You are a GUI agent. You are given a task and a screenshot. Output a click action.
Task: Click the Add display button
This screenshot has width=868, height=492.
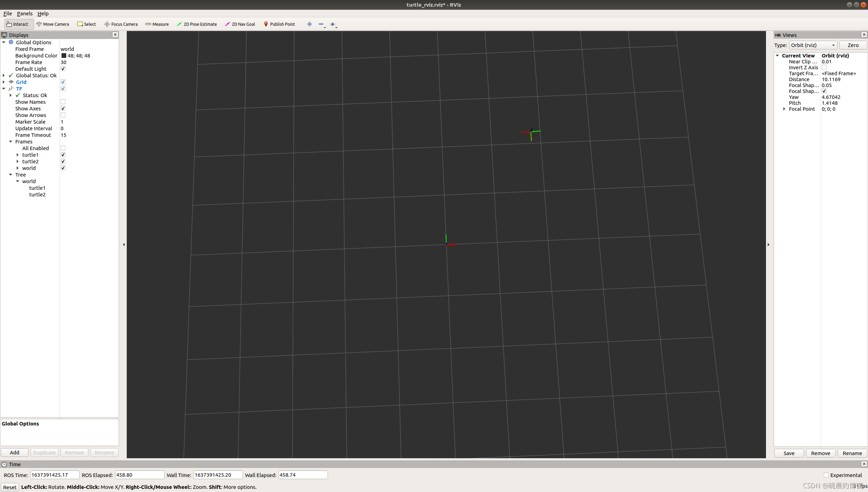click(15, 452)
